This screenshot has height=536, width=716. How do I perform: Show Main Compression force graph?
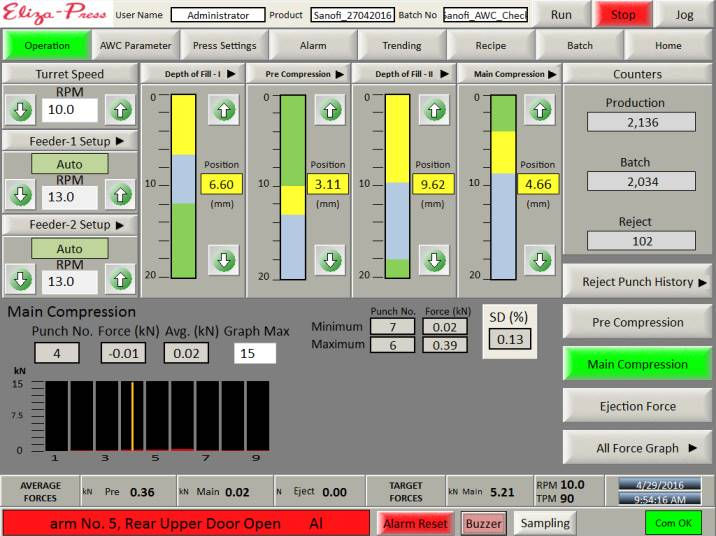[x=637, y=364]
